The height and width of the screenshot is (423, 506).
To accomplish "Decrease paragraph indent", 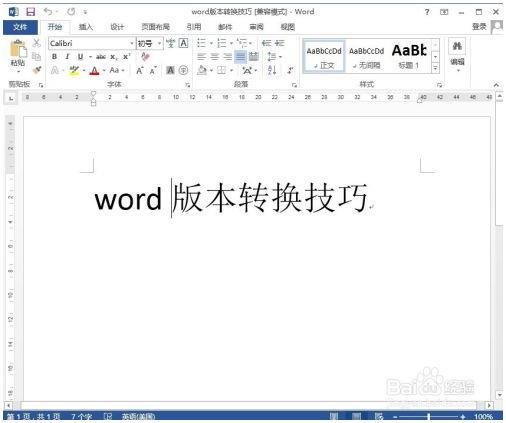I will tap(266, 43).
